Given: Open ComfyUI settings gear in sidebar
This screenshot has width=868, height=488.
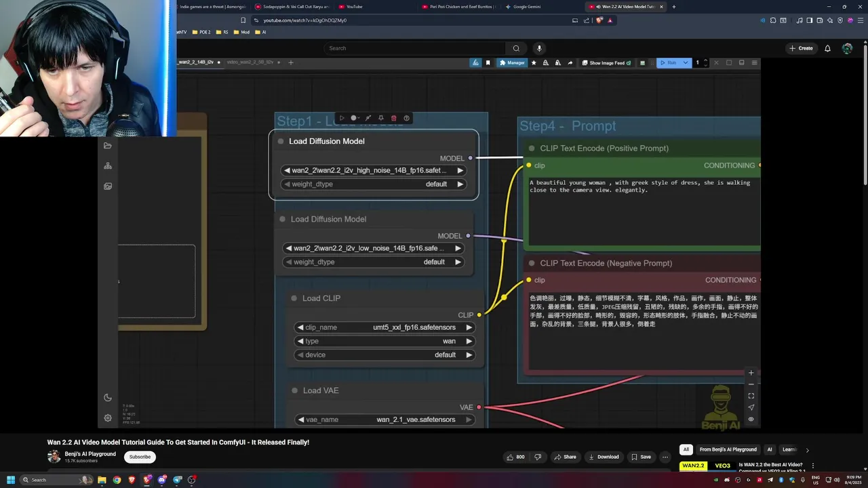Looking at the screenshot, I should (x=108, y=418).
